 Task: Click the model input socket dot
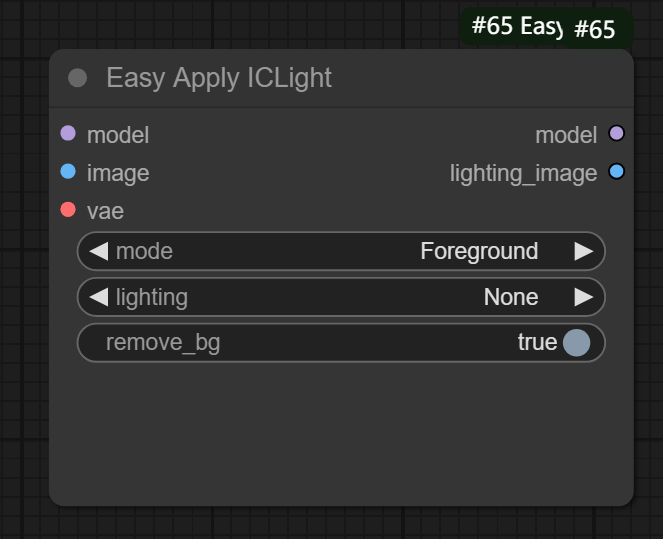click(x=68, y=133)
